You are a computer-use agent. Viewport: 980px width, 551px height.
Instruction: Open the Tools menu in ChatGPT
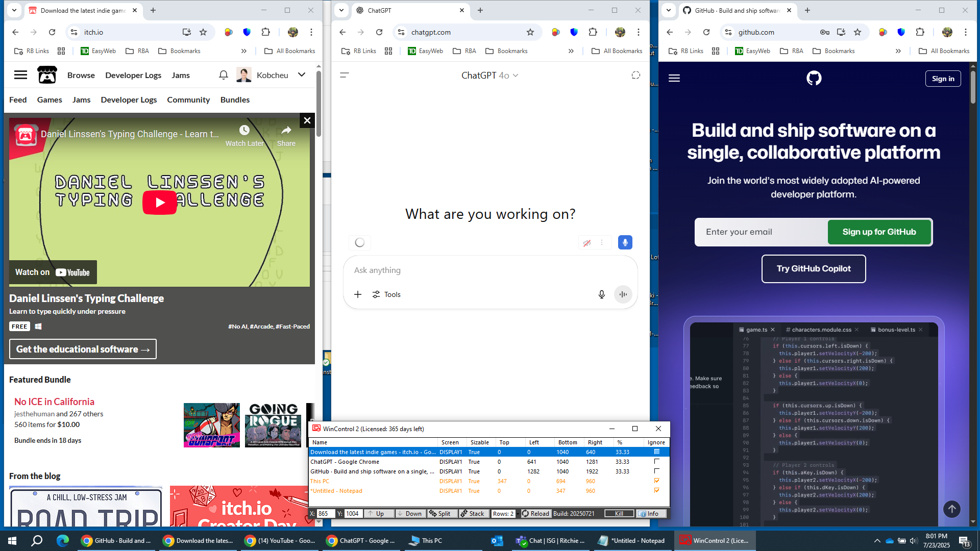pos(386,294)
